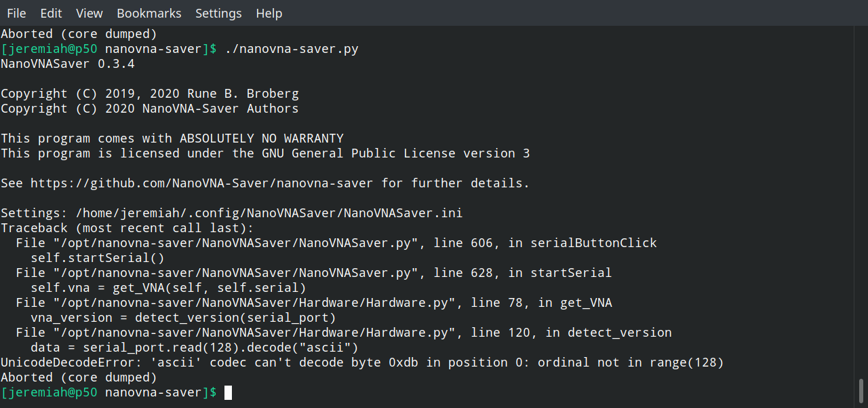Image resolution: width=868 pixels, height=408 pixels.
Task: Open the Bookmarks menu
Action: 149,13
